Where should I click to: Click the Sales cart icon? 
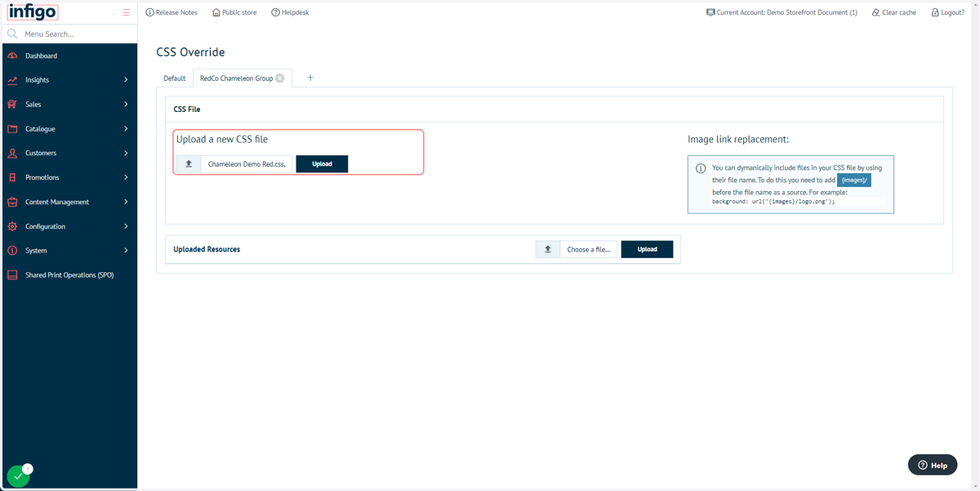(x=12, y=105)
